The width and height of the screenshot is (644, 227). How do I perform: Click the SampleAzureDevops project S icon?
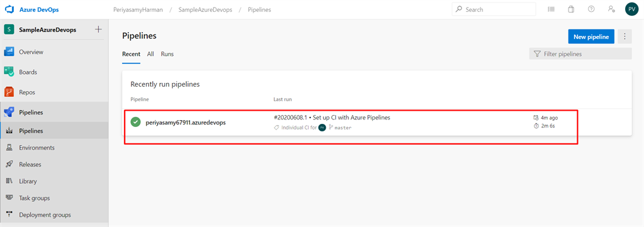click(9, 30)
